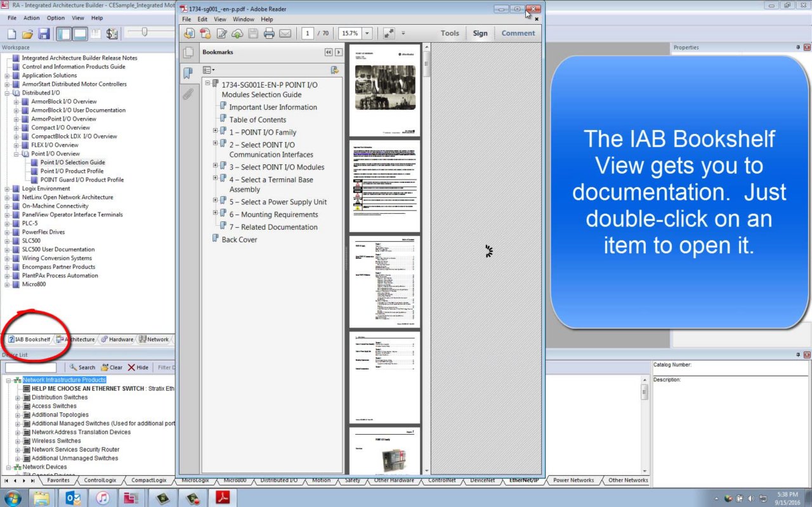Click the Save file icon in Adobe Reader toolbar
Viewport: 812px width, 507px height.
(x=253, y=33)
